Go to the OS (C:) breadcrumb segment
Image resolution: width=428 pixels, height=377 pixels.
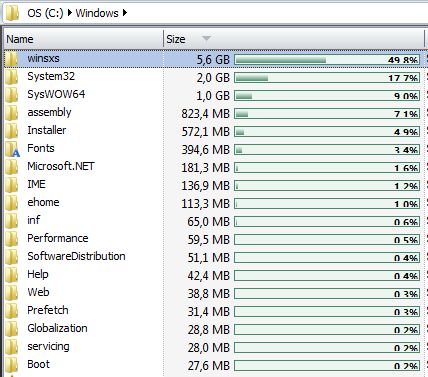(45, 13)
